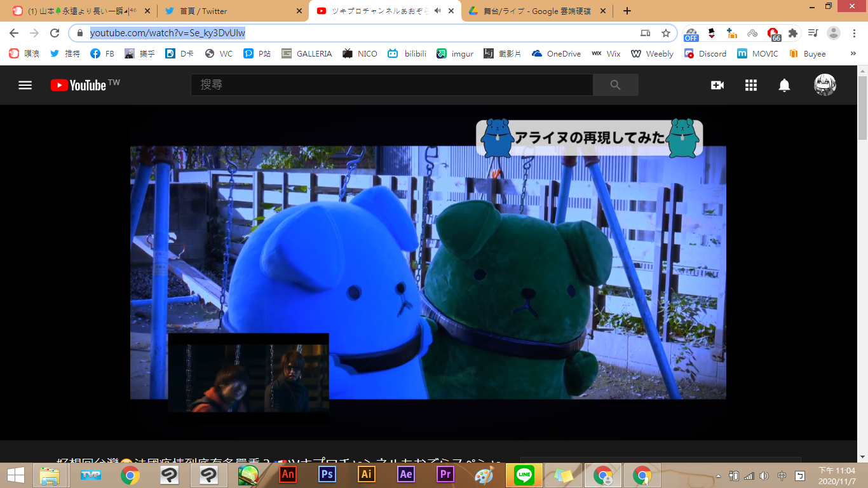Open the YouTube apps grid icon
The image size is (868, 488).
(751, 85)
